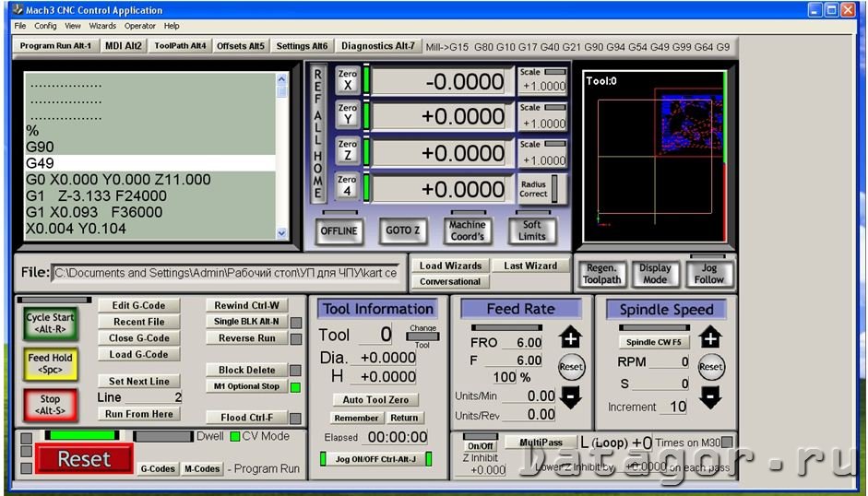
Task: Switch to ToolPath Alt4 tab
Action: pos(180,46)
